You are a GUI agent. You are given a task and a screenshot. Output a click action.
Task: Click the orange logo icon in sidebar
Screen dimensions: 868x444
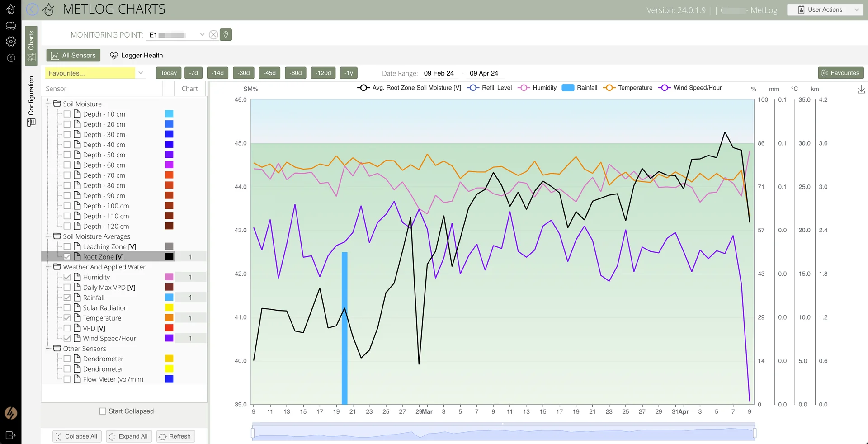coord(11,413)
